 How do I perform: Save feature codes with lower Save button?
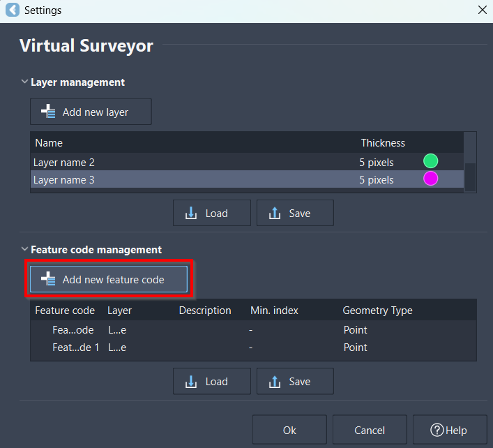[x=295, y=381]
